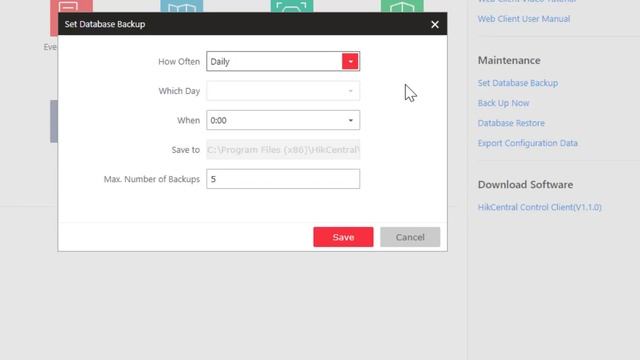
Task: Open the Database Restore link
Action: point(511,123)
